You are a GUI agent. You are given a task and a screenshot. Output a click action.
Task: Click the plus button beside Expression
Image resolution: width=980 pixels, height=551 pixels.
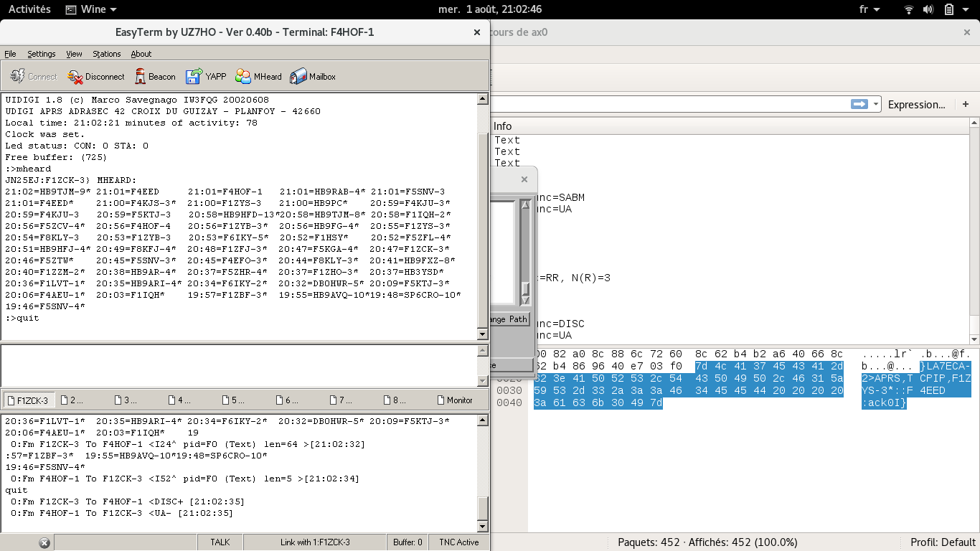[966, 105]
